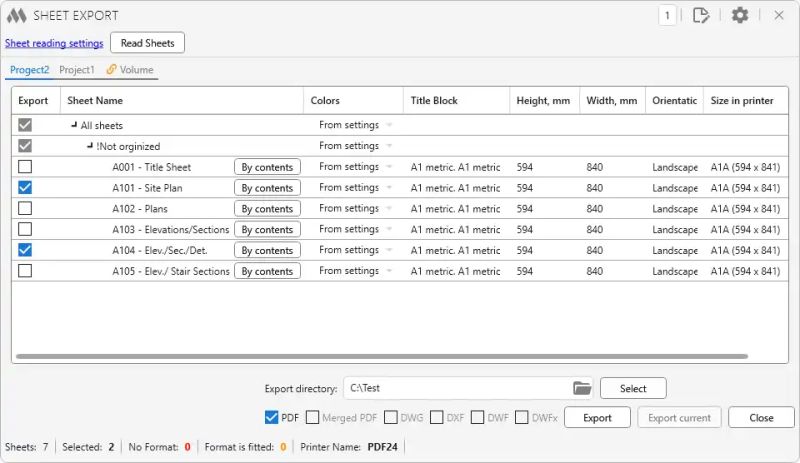
Task: Click the Export column header
Action: pyautogui.click(x=36, y=101)
